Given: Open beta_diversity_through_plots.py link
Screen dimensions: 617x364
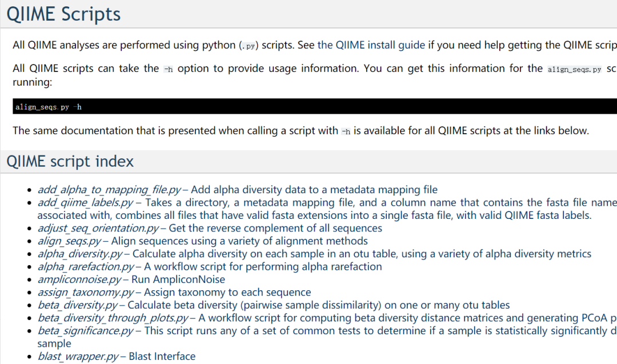Looking at the screenshot, I should coord(113,318).
